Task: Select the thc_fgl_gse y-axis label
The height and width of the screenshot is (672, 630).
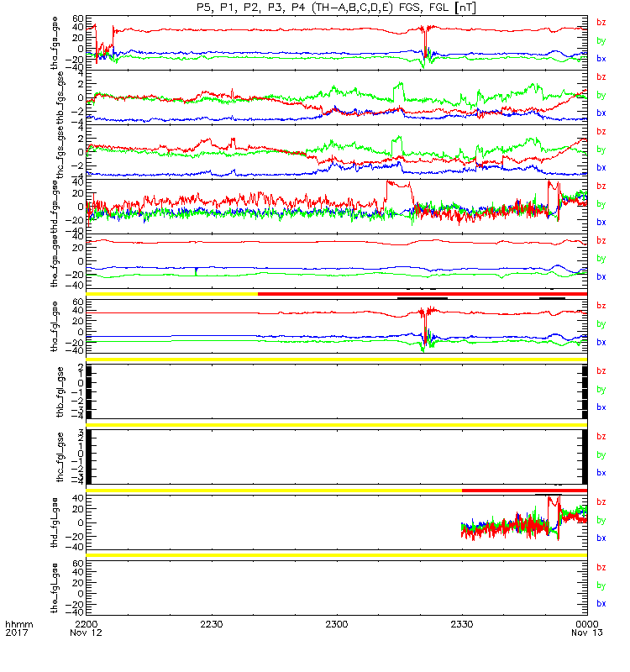Action: tap(60, 457)
